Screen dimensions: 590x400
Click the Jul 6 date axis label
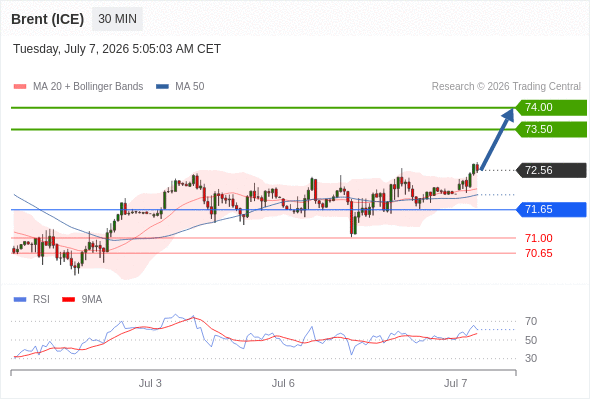point(283,383)
